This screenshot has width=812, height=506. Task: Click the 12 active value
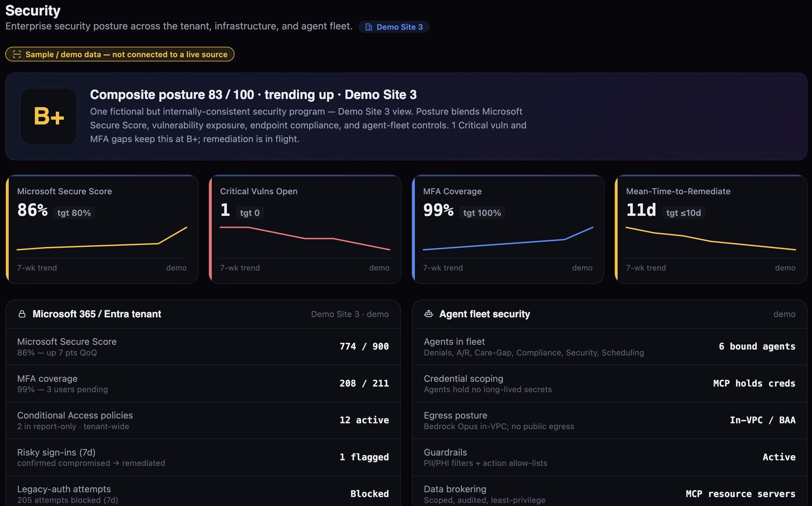364,420
